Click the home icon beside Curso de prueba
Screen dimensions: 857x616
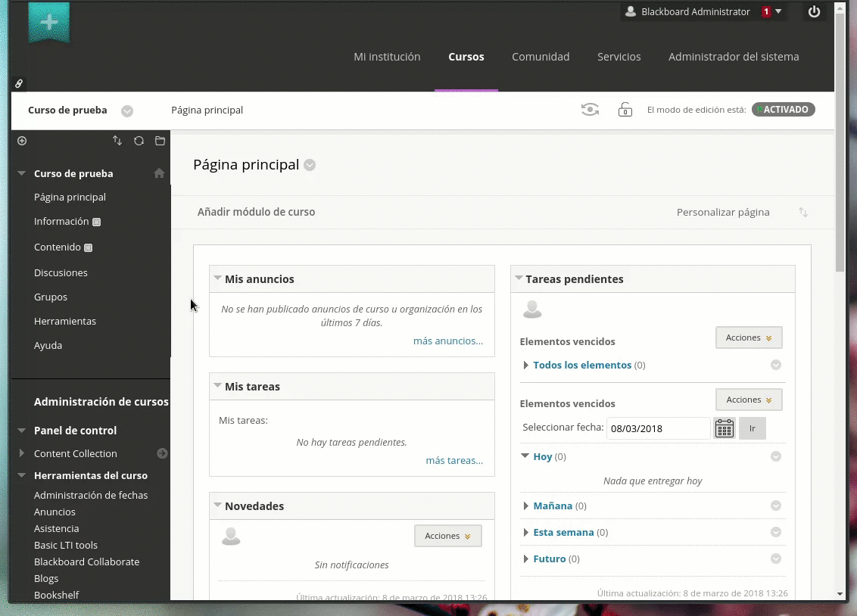click(159, 173)
